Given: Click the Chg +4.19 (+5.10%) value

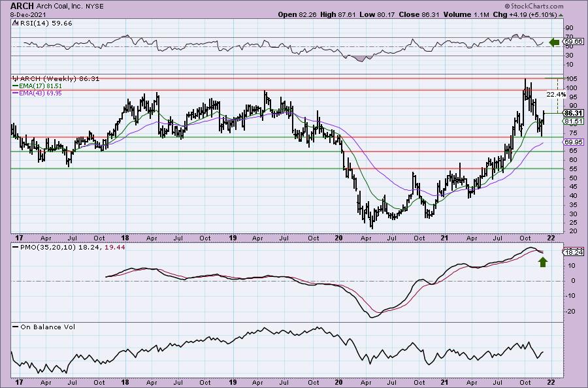Looking at the screenshot, I should point(525,14).
